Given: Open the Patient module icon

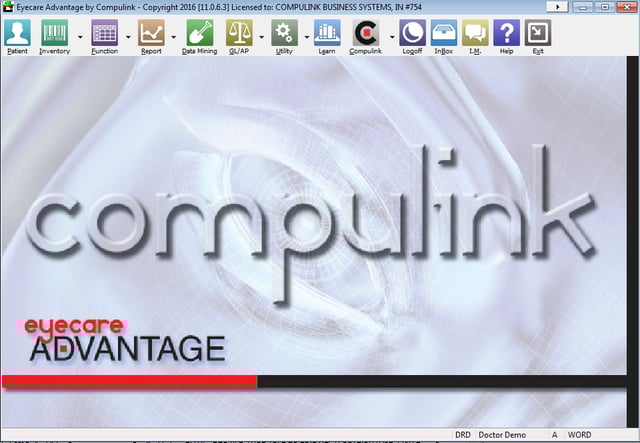Looking at the screenshot, I should 18,33.
